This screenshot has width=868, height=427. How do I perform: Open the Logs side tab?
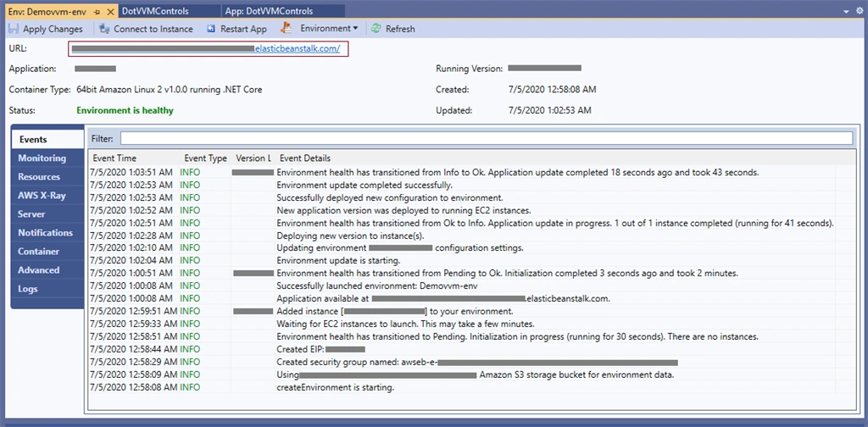pyautogui.click(x=28, y=289)
